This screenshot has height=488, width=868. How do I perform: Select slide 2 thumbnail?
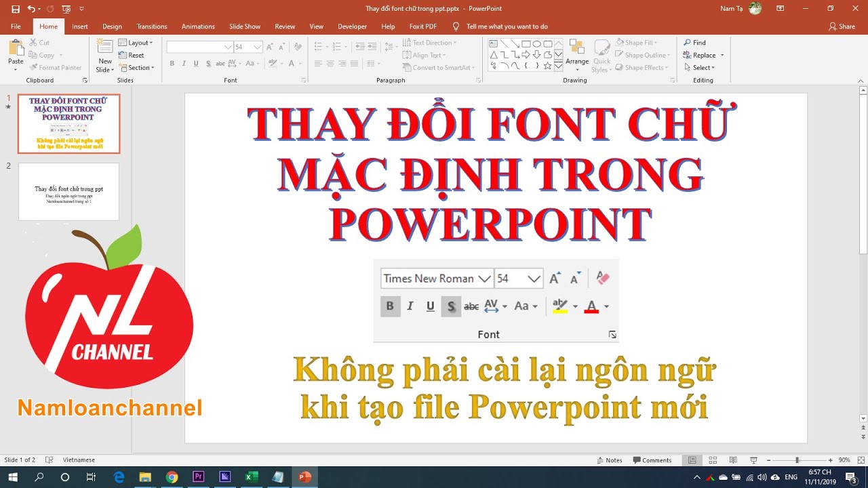68,192
